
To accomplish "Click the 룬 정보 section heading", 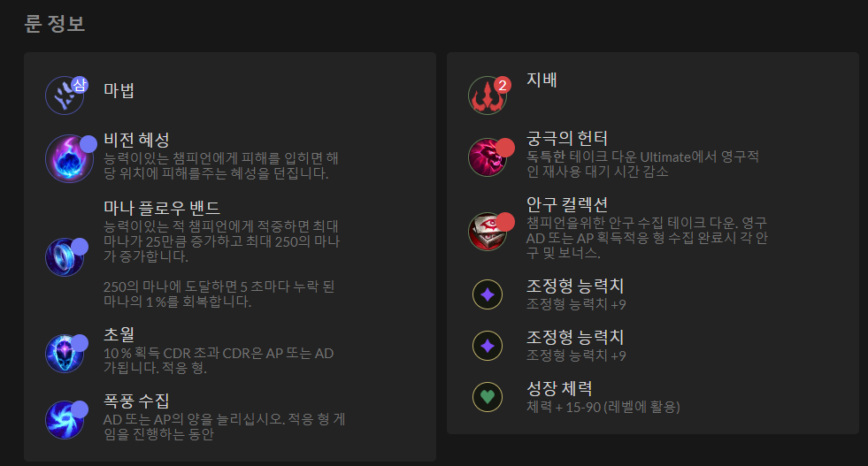I will click(x=55, y=23).
